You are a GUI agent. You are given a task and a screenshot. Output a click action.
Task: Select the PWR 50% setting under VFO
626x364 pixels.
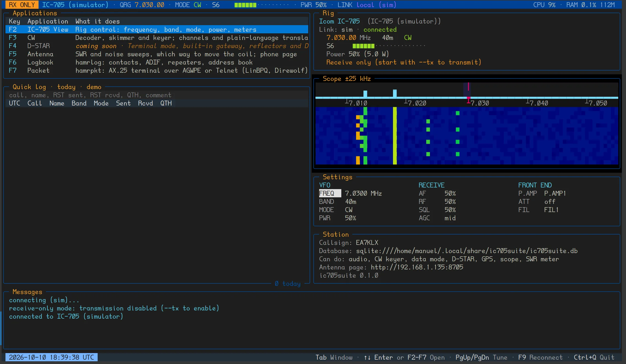click(338, 218)
